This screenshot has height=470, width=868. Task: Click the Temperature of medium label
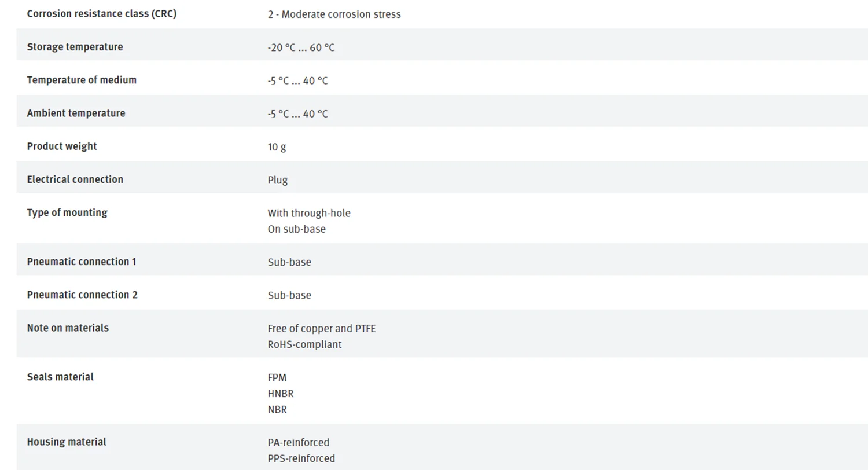[82, 80]
